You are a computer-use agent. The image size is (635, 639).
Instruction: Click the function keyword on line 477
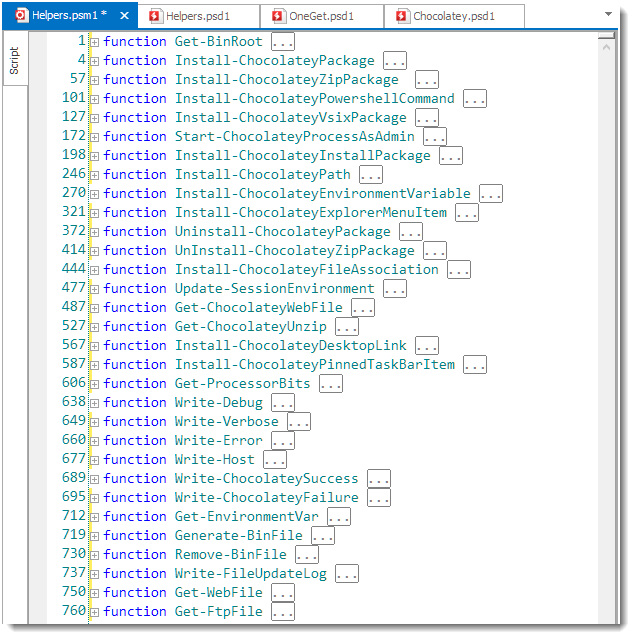135,289
